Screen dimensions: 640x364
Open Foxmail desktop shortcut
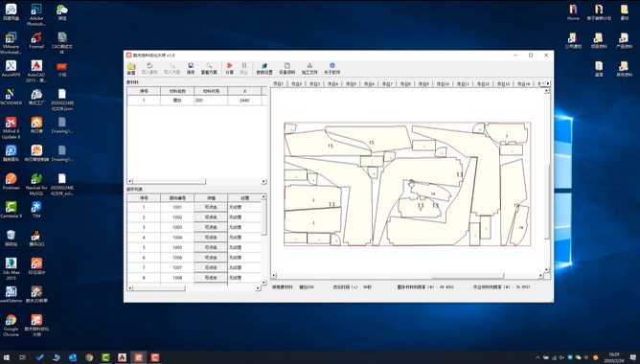coord(36,41)
